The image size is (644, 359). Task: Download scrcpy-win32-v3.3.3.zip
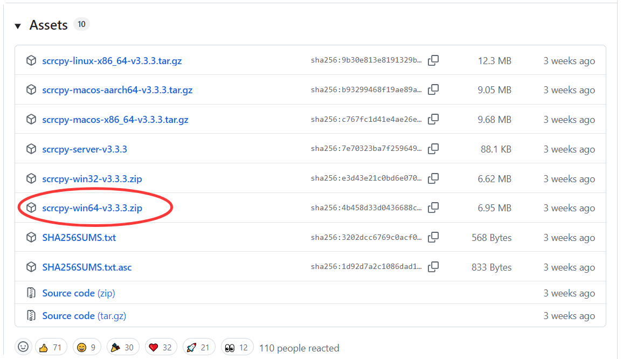(x=92, y=178)
